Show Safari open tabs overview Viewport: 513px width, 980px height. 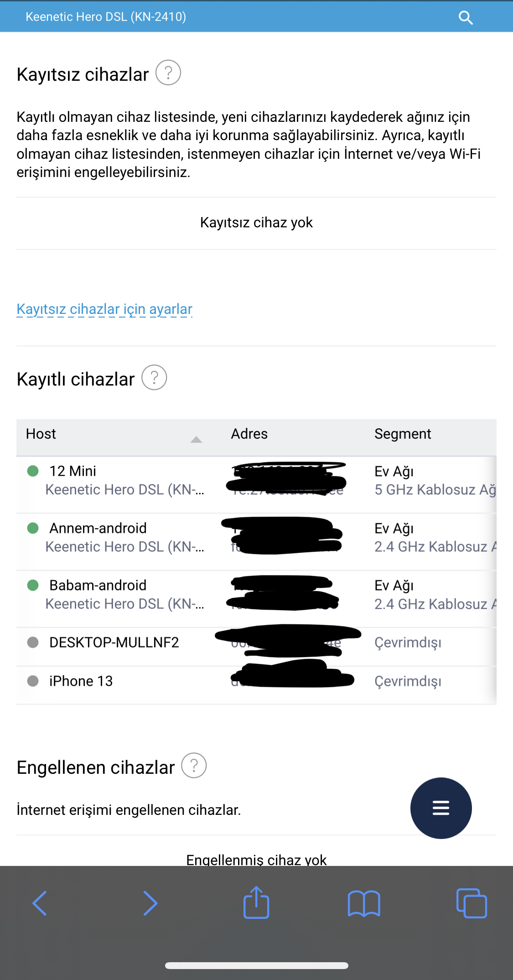tap(472, 903)
